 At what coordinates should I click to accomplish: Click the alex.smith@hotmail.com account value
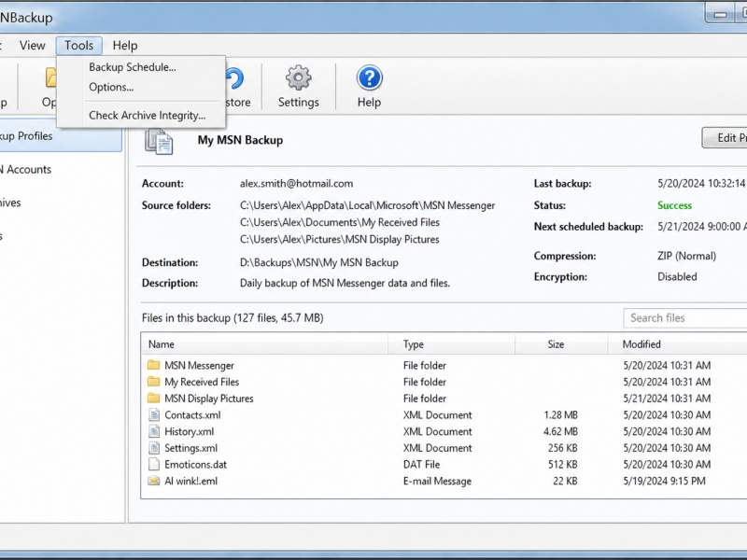pos(296,183)
